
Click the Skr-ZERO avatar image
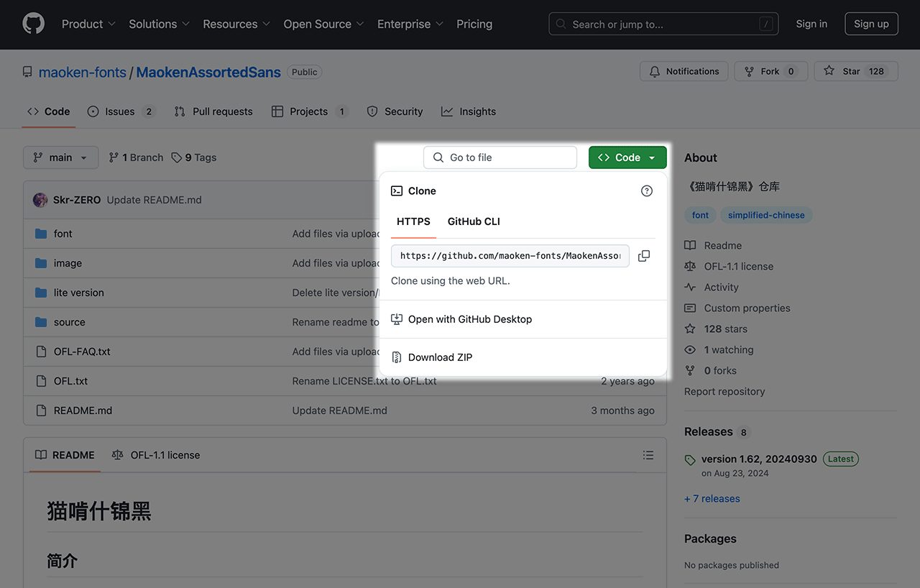[x=40, y=200]
